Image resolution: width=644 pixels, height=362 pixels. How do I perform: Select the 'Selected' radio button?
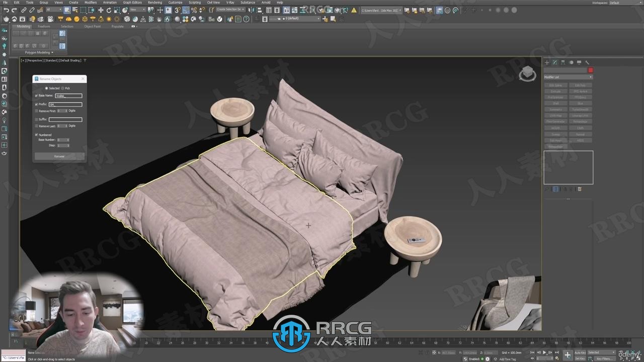tap(47, 88)
